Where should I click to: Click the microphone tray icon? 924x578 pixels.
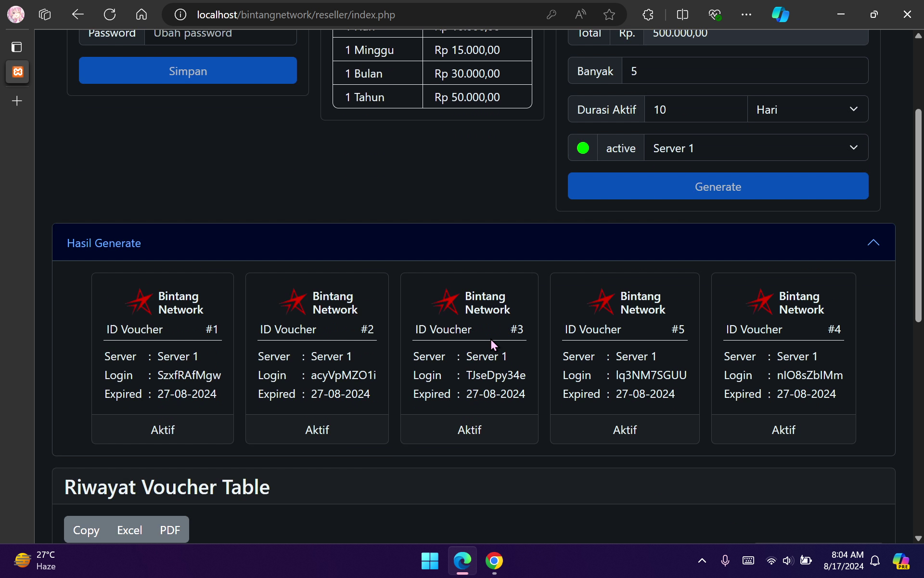point(725,560)
